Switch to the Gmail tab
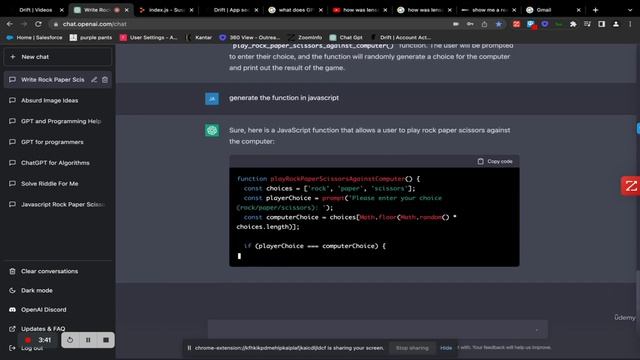 click(x=544, y=10)
